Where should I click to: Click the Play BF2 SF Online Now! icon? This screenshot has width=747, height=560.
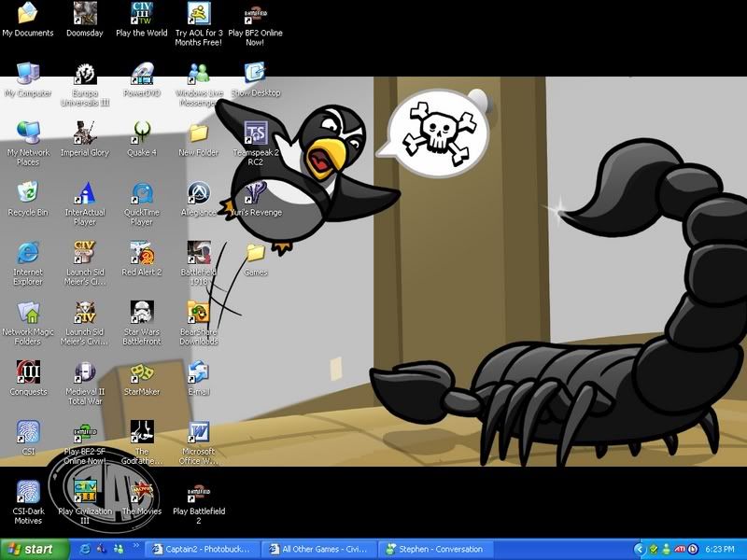point(85,442)
